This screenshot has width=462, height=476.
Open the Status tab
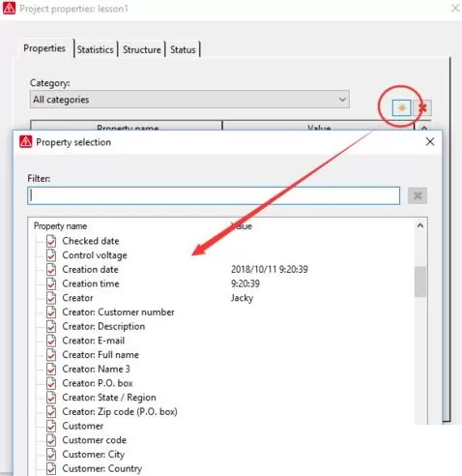click(x=183, y=49)
